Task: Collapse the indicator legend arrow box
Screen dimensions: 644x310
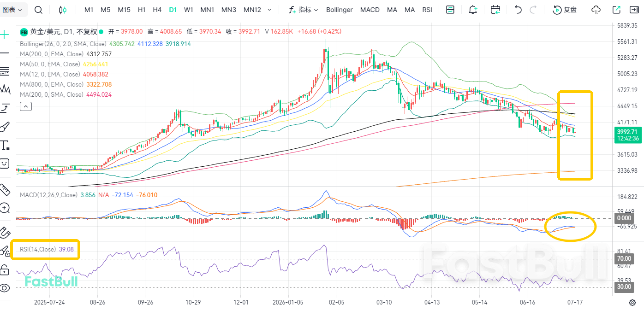Action: [26, 106]
